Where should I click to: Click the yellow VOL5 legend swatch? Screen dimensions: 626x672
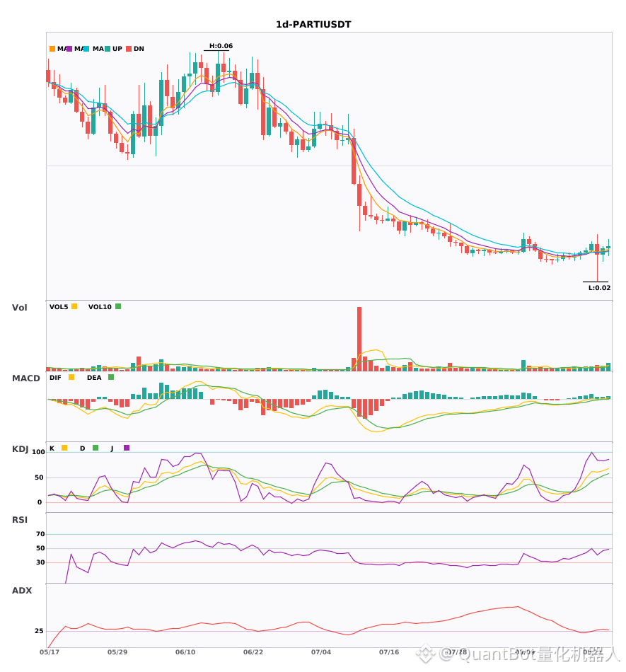pos(74,306)
